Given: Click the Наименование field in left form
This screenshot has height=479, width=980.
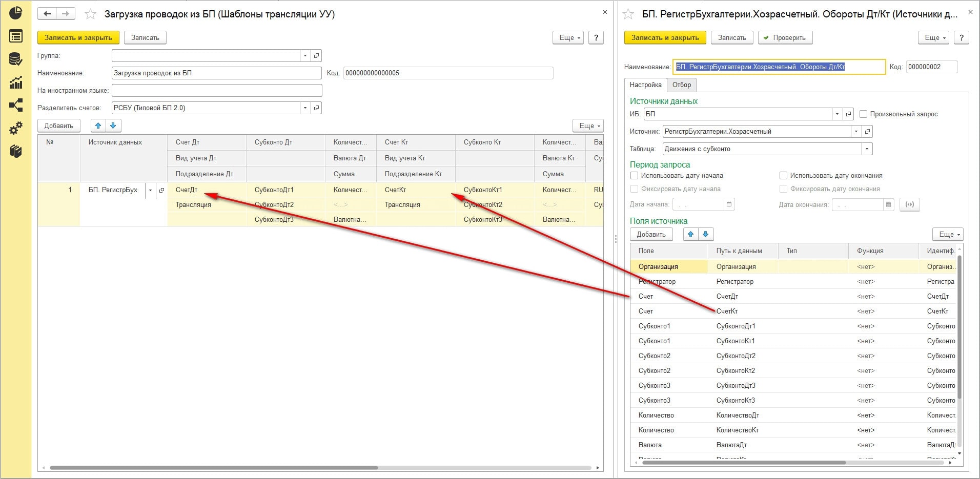Looking at the screenshot, I should [216, 73].
